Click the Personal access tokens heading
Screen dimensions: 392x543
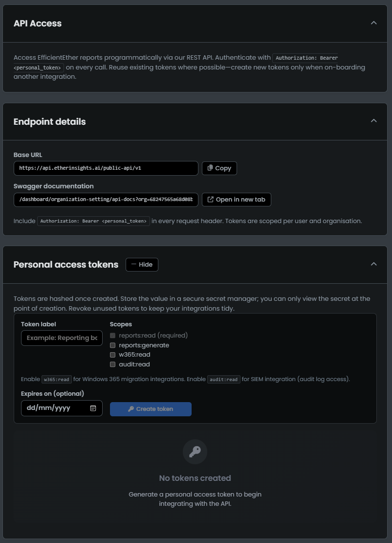pyautogui.click(x=65, y=265)
